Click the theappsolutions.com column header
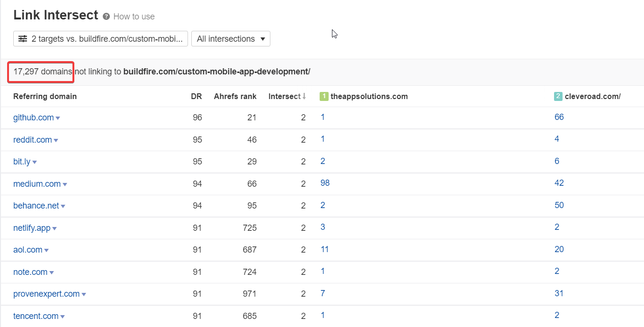 369,96
